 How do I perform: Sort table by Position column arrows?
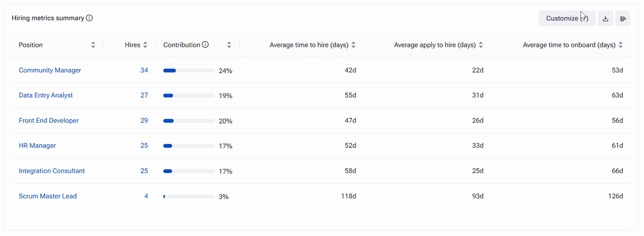[93, 45]
